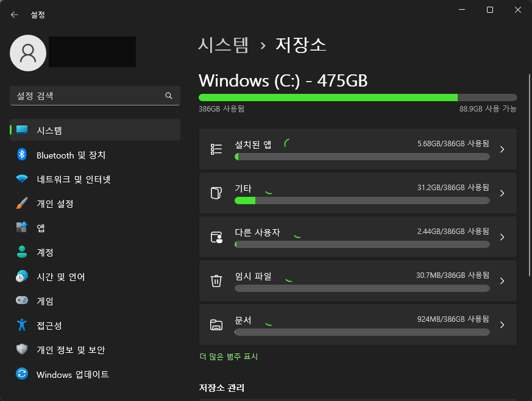Open the Bluetooth icon in sidebar

coord(22,155)
